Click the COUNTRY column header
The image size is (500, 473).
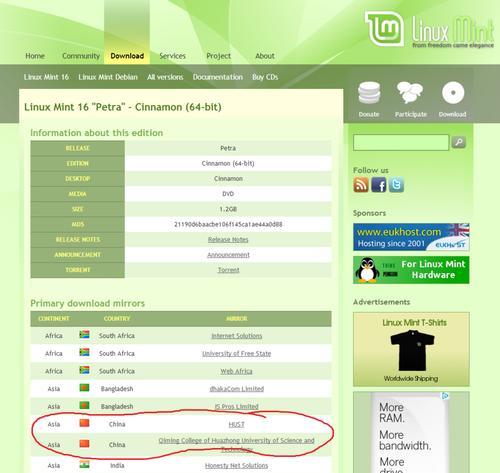pyautogui.click(x=117, y=319)
